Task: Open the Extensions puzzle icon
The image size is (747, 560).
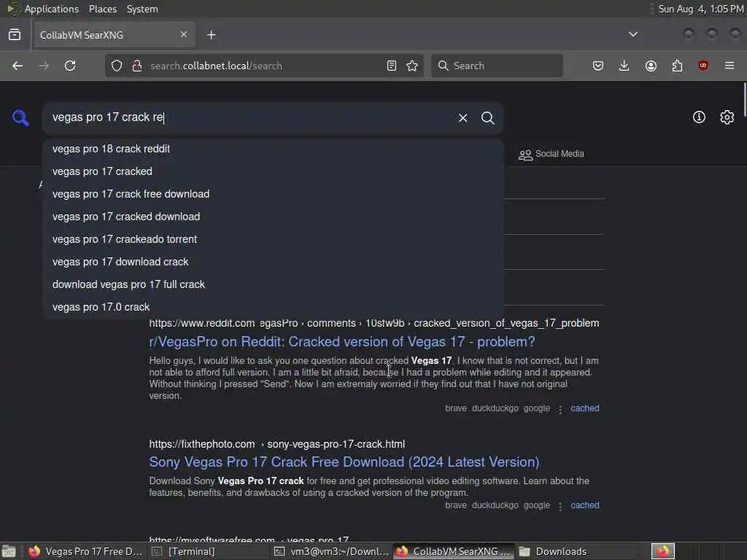Action: (x=677, y=66)
